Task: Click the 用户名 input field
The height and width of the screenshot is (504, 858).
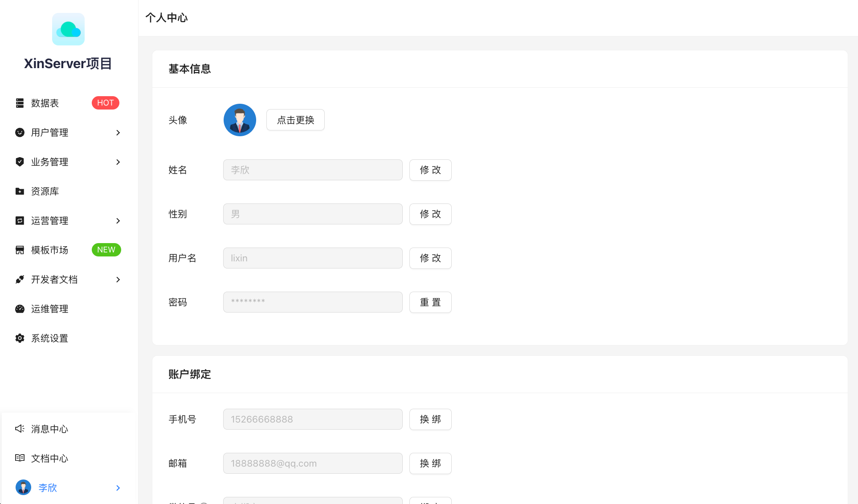Action: point(313,258)
